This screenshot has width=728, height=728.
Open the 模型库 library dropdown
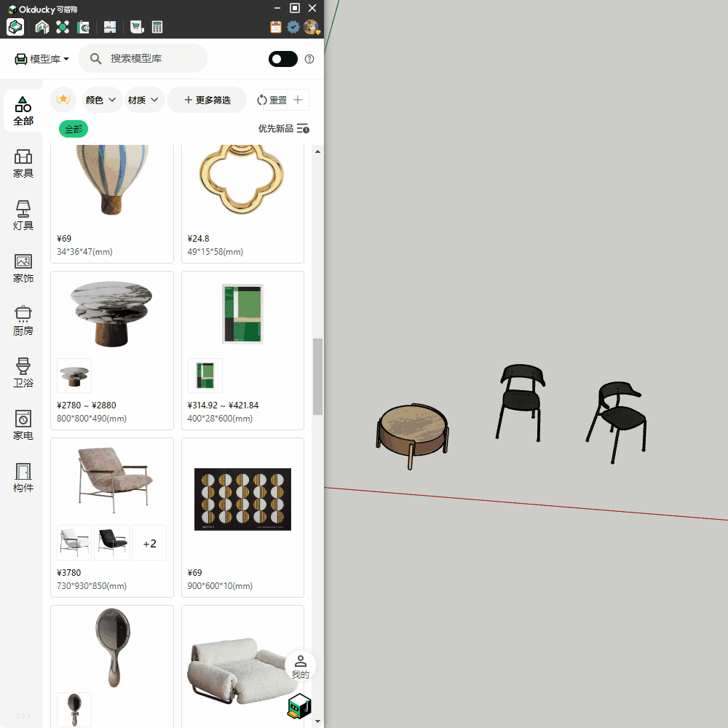click(42, 59)
